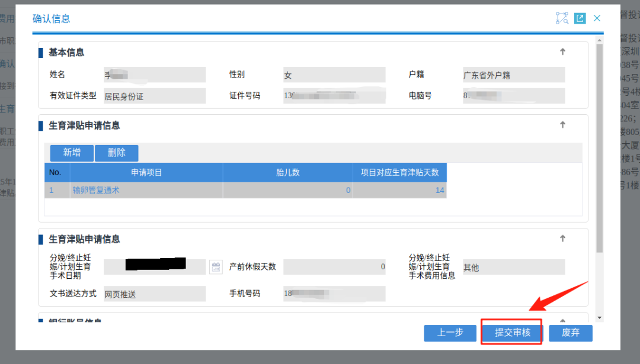The width and height of the screenshot is (640, 364).
Task: Click the 胎儿数 column header
Action: (x=287, y=172)
